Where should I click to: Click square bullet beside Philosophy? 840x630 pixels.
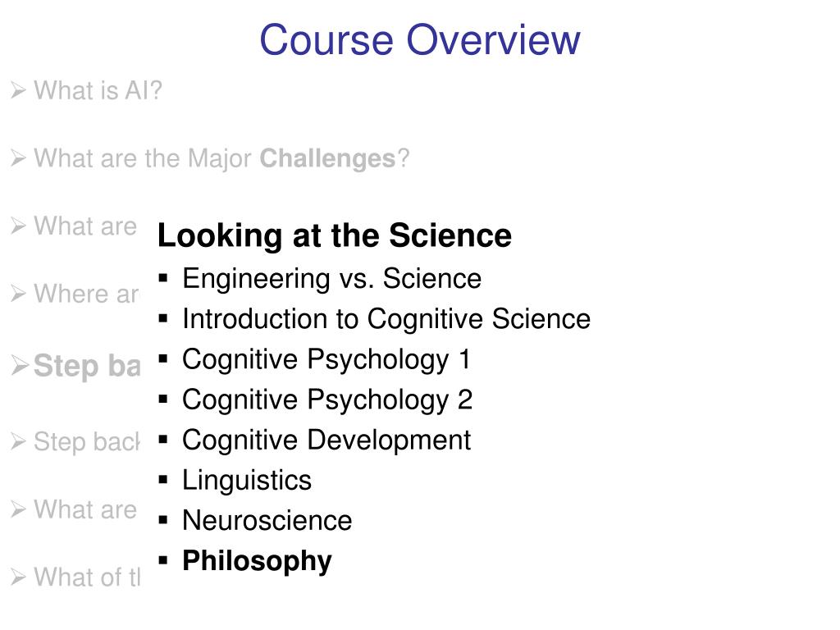pos(163,561)
